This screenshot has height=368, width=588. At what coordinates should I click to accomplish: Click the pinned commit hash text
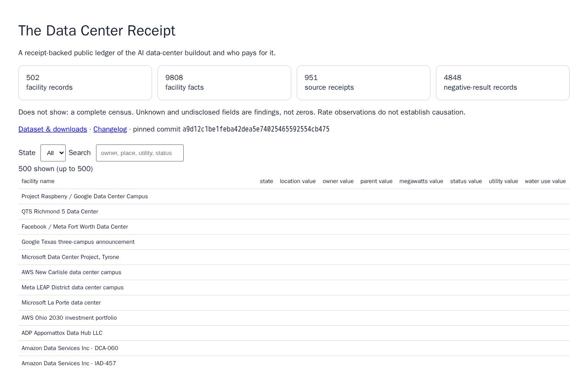coord(256,129)
